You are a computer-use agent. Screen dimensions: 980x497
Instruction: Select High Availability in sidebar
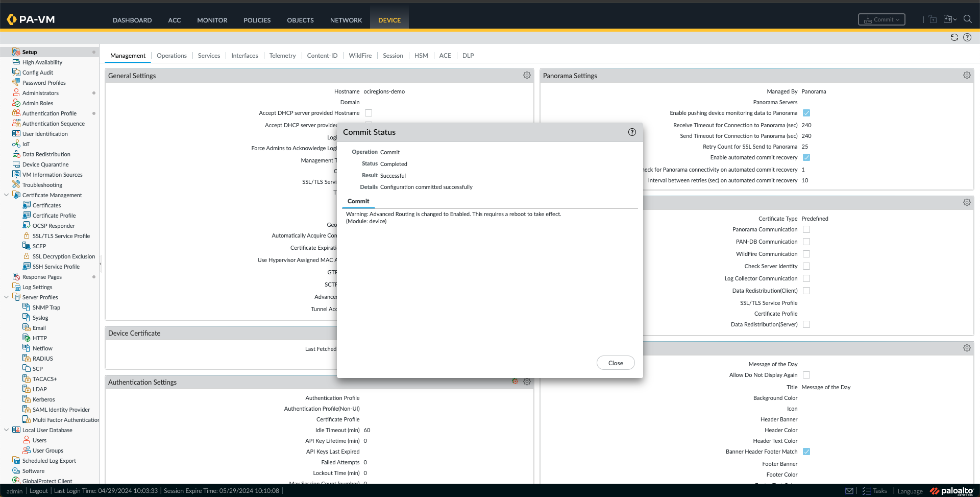tap(42, 62)
